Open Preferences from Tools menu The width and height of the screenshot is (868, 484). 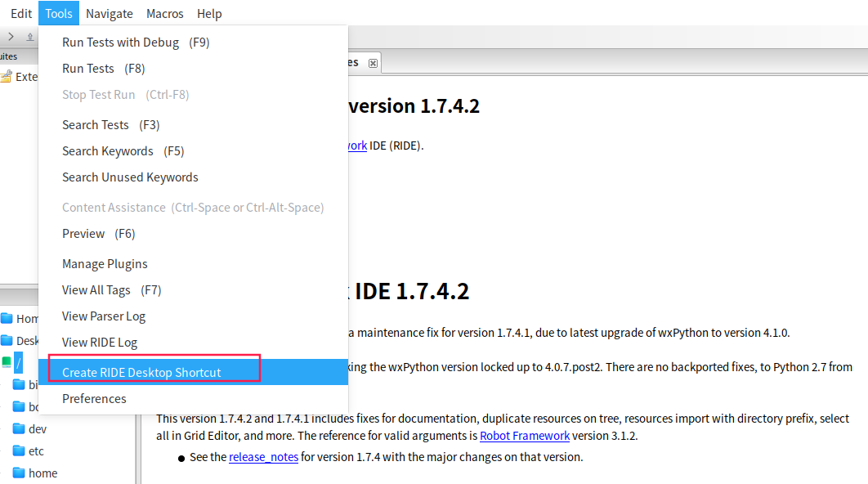tap(193, 399)
